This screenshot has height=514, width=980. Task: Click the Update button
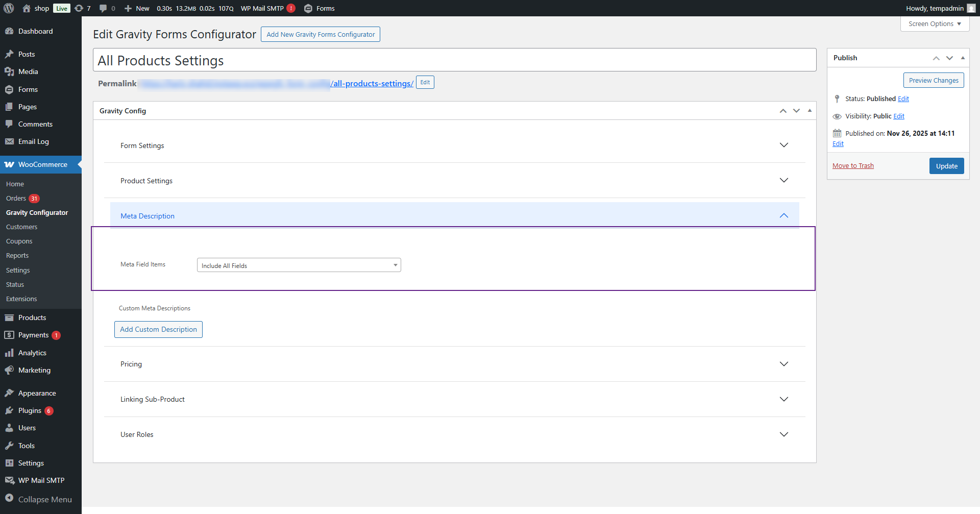(x=946, y=166)
